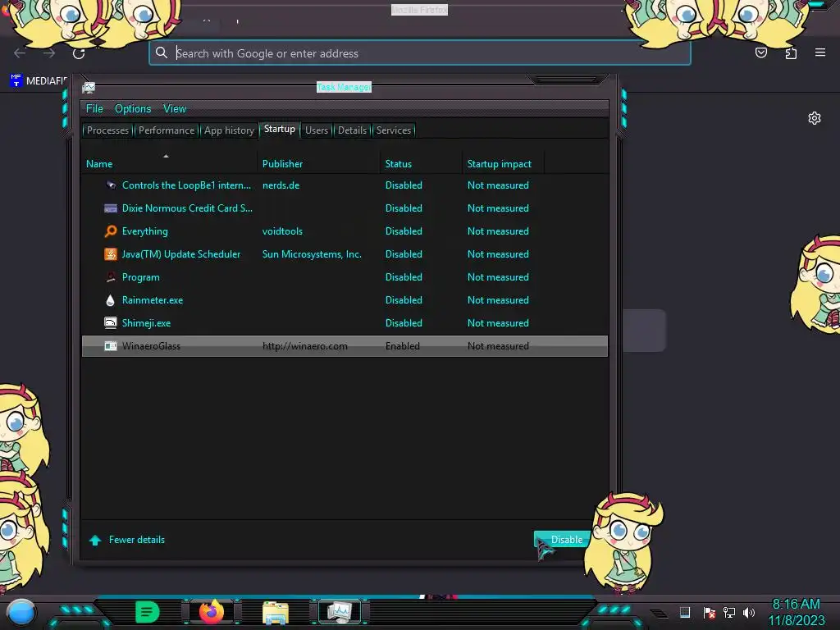Click the voidtools publisher cell
Screen dimensions: 840x630
(x=282, y=231)
